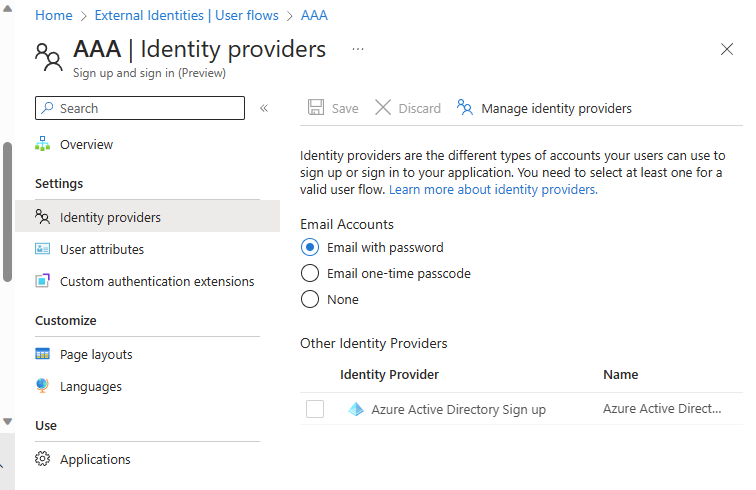Open Page layouts menu item

96,354
